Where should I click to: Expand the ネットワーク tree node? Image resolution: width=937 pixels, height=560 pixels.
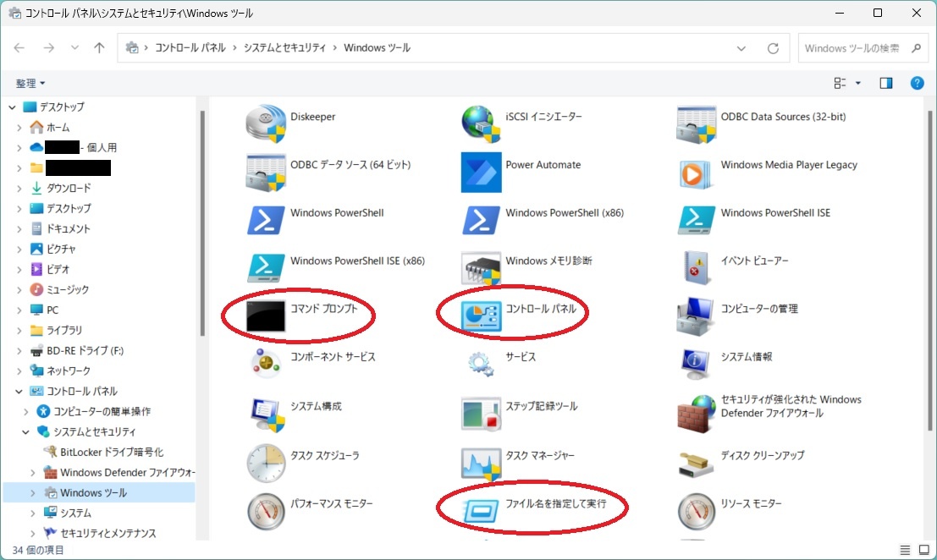[19, 371]
